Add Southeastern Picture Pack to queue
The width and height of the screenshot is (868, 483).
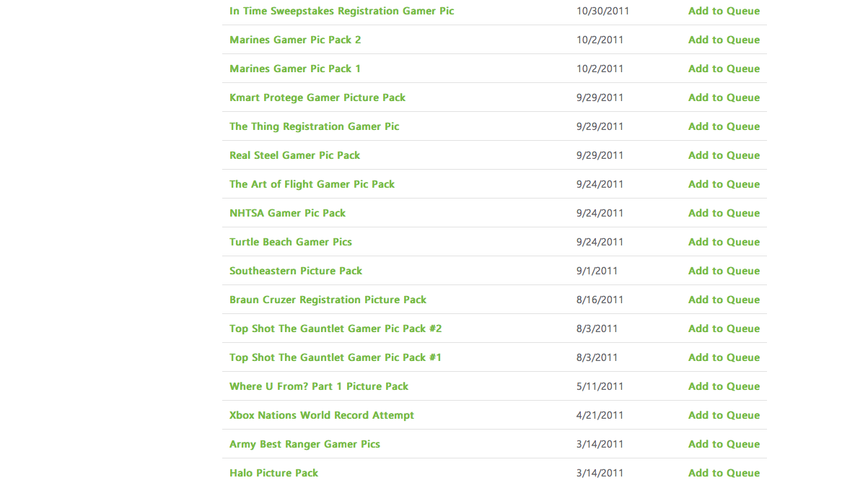tap(724, 271)
